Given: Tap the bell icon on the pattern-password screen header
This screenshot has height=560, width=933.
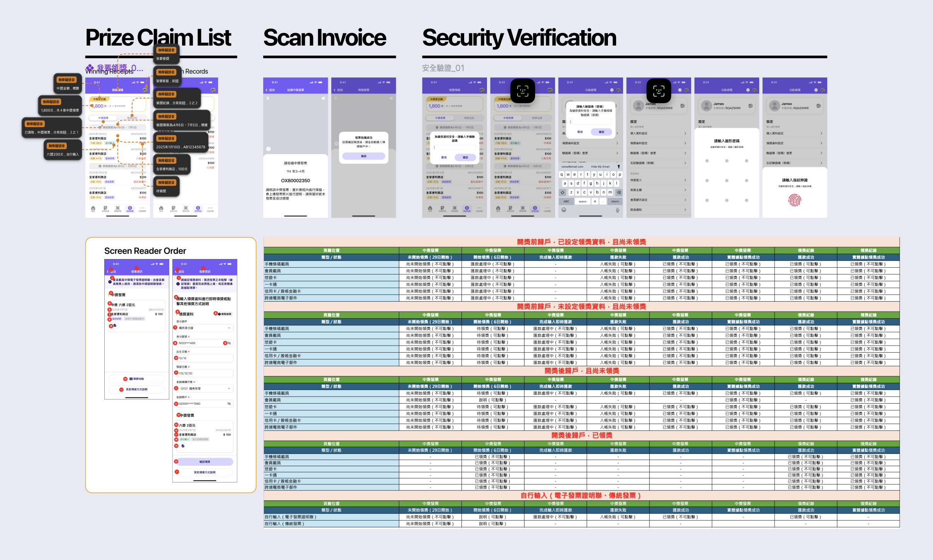Looking at the screenshot, I should click(x=748, y=90).
